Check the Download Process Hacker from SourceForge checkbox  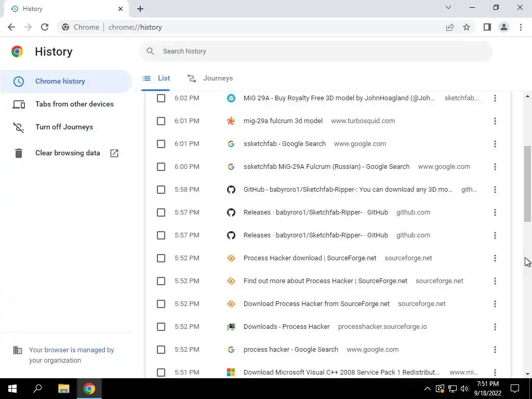coord(161,304)
